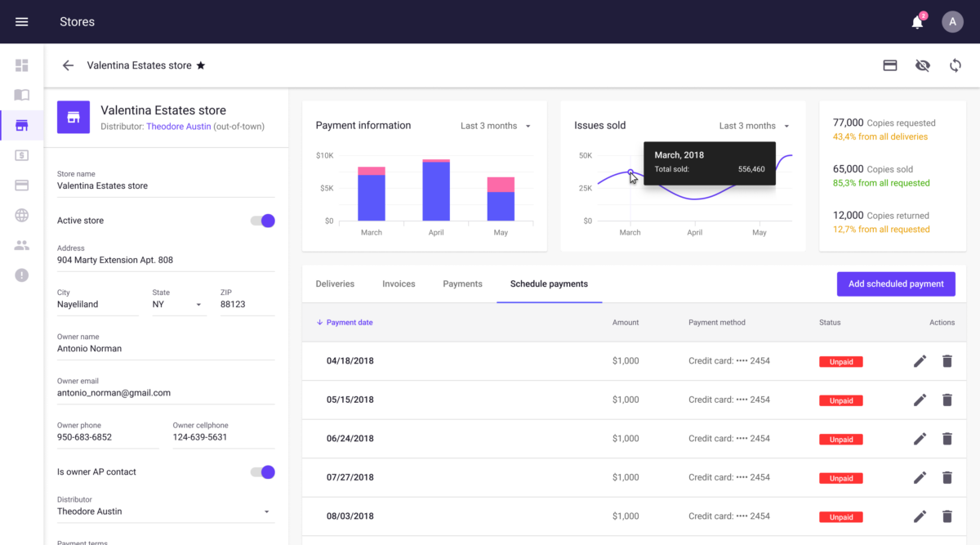Edit the 04/18/2018 scheduled payment
This screenshot has height=545, width=980.
pos(920,361)
